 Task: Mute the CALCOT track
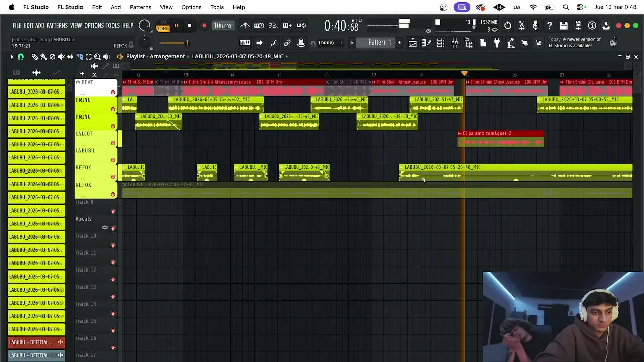(113, 143)
